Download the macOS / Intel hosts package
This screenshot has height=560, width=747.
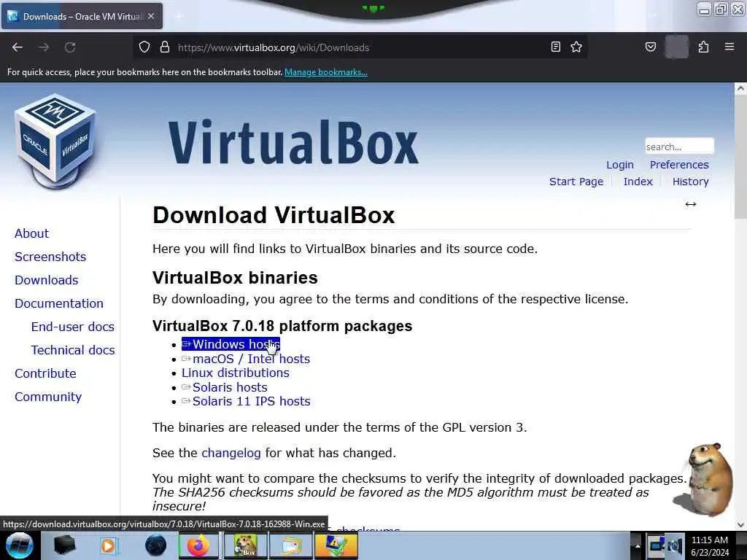tap(246, 359)
